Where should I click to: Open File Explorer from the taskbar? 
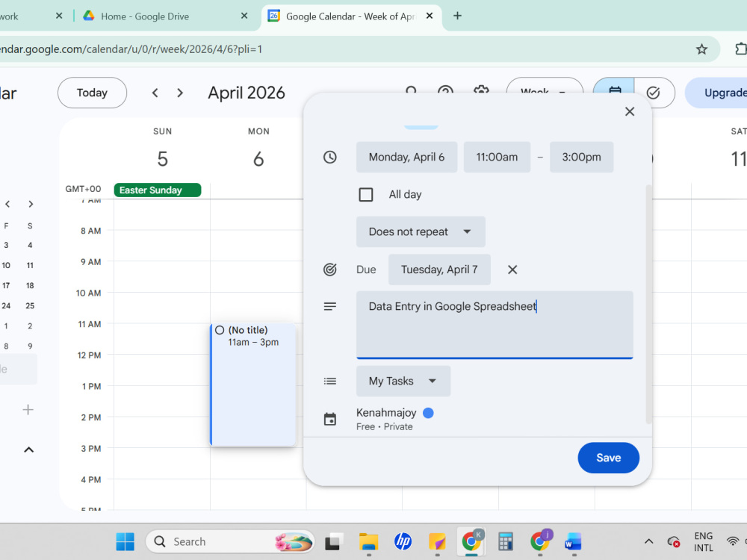click(x=368, y=541)
